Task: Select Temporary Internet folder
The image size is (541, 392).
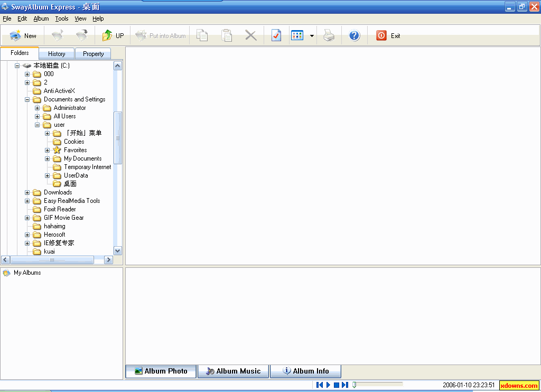Action: 87,167
